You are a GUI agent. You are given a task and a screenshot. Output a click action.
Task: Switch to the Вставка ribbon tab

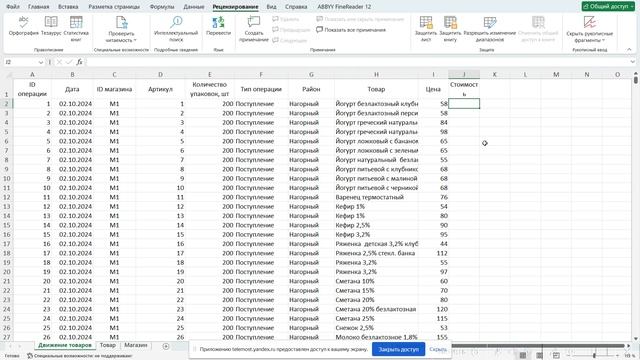click(68, 7)
